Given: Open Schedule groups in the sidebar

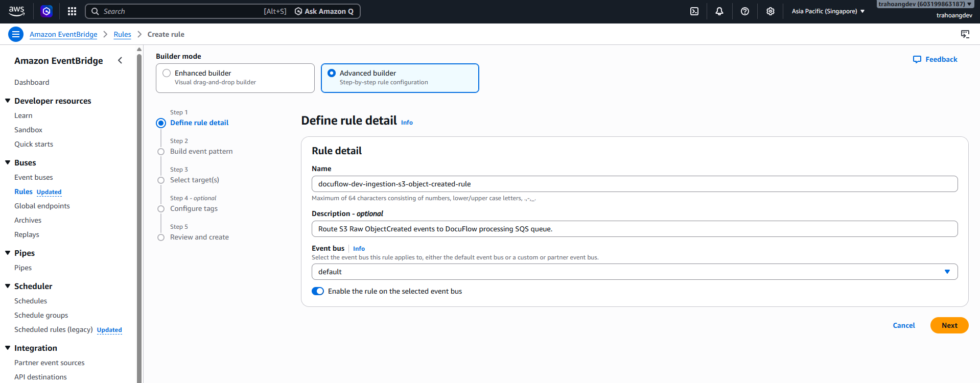Looking at the screenshot, I should tap(41, 315).
